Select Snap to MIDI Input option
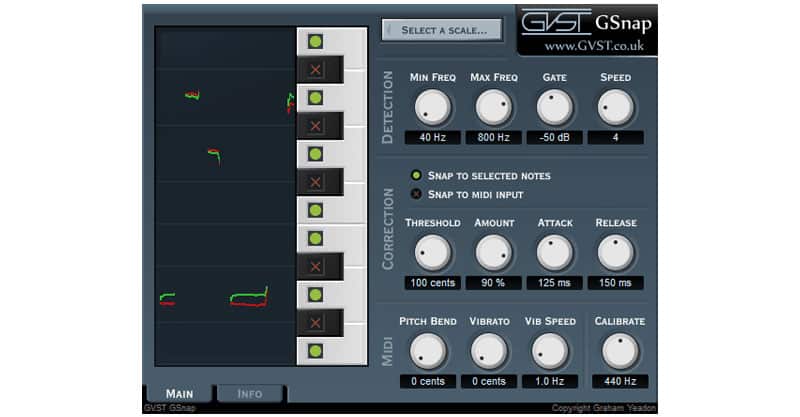This screenshot has height=417, width=800. [467, 194]
